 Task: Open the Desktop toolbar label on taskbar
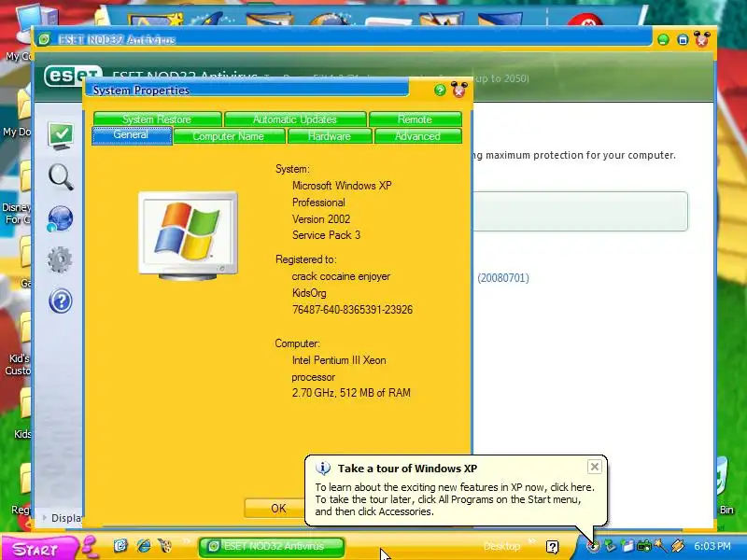(501, 546)
